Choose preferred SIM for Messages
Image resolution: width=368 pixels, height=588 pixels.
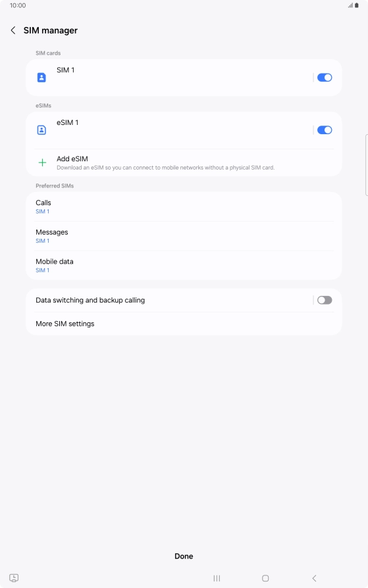coord(184,236)
